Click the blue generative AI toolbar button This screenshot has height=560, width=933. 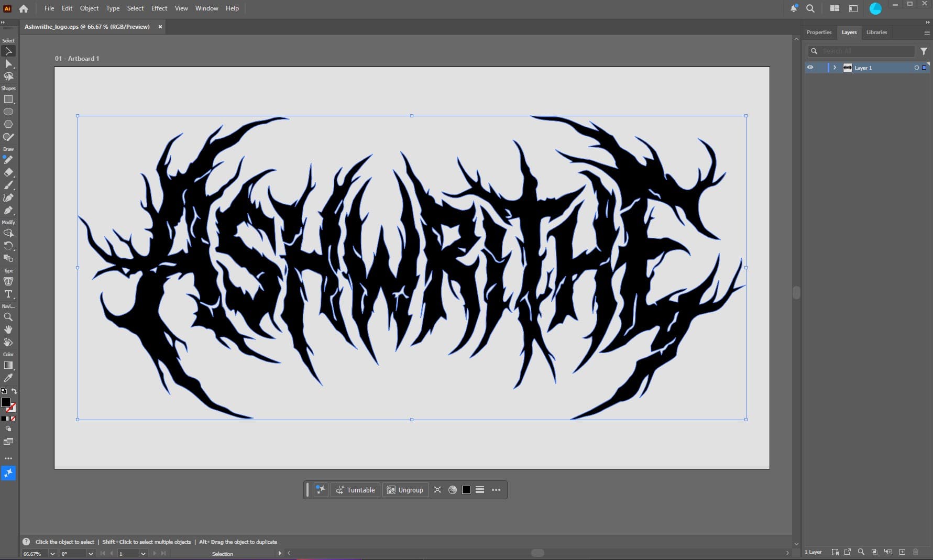[x=8, y=473]
